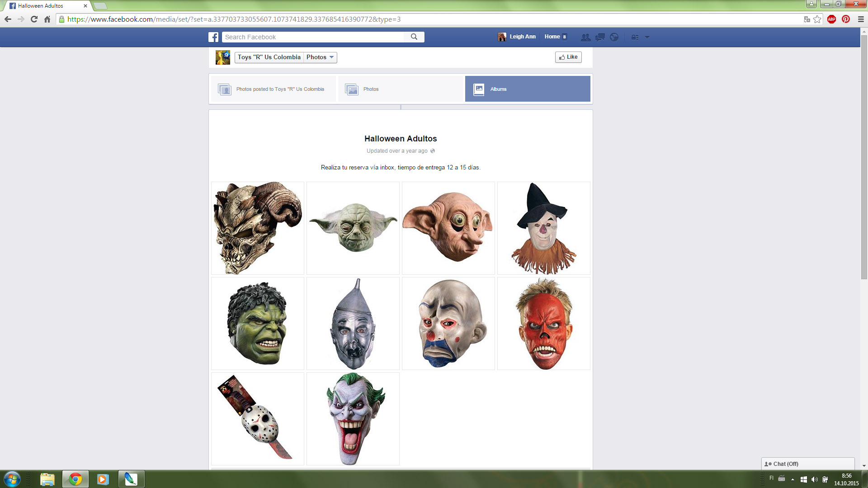Open the Photos dropdown menu
868x488 pixels.
pos(320,57)
